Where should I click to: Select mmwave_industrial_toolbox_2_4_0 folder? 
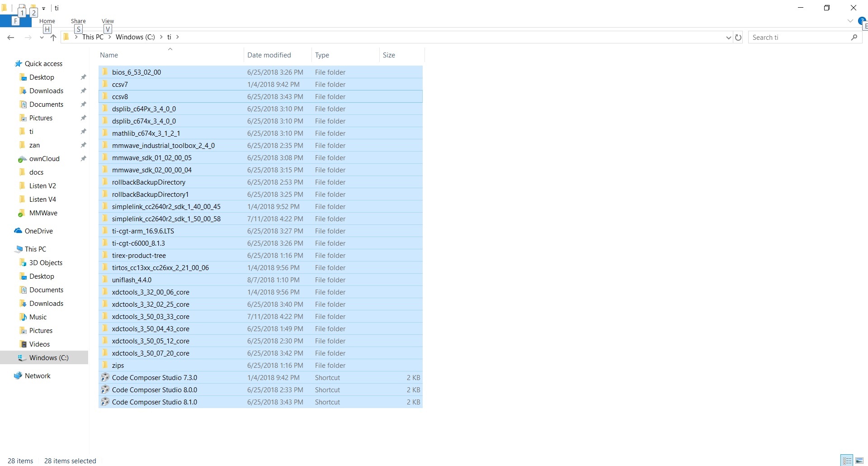point(260,145)
